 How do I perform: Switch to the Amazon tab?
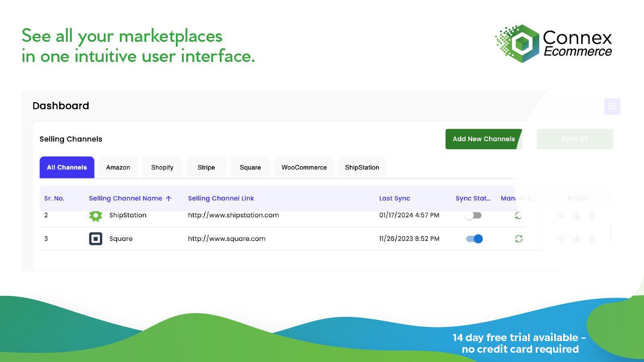[x=118, y=167]
